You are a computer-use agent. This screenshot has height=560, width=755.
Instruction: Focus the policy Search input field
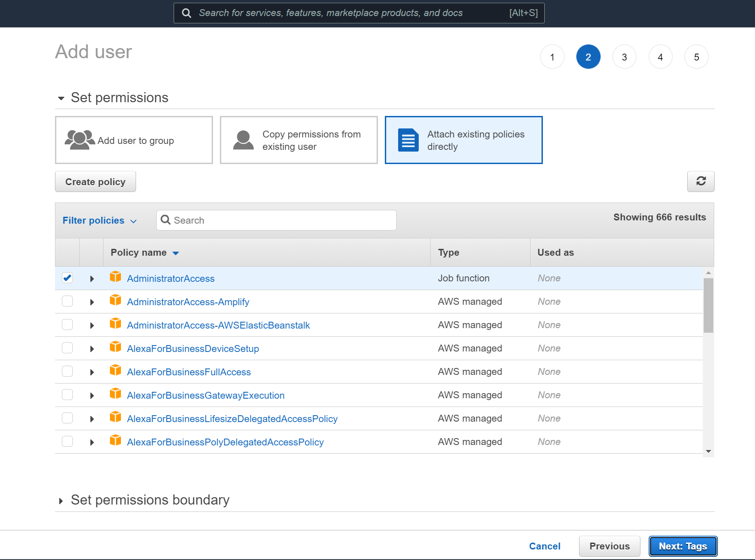pos(276,220)
